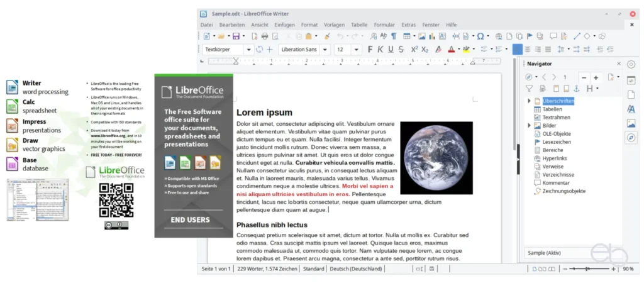Open font color dropdown arrow
This screenshot has width=644, height=283.
click(458, 49)
